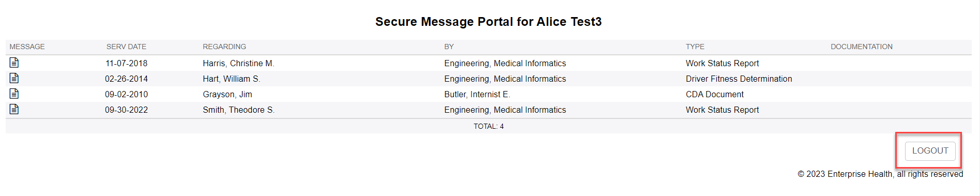The height and width of the screenshot is (196, 980).
Task: Click the TOTAL: 4 footer row
Action: coord(488,126)
